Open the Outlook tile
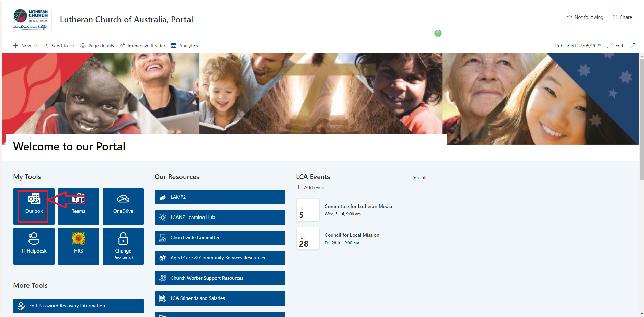This screenshot has height=317, width=644. click(x=34, y=206)
